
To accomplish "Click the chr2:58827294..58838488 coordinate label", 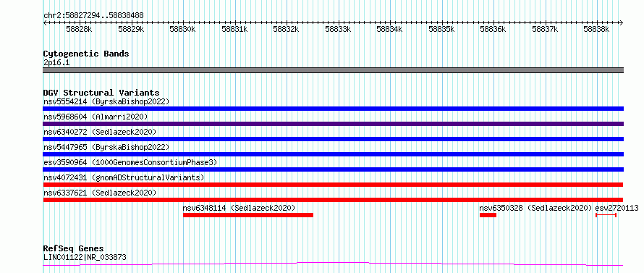I will [93, 15].
